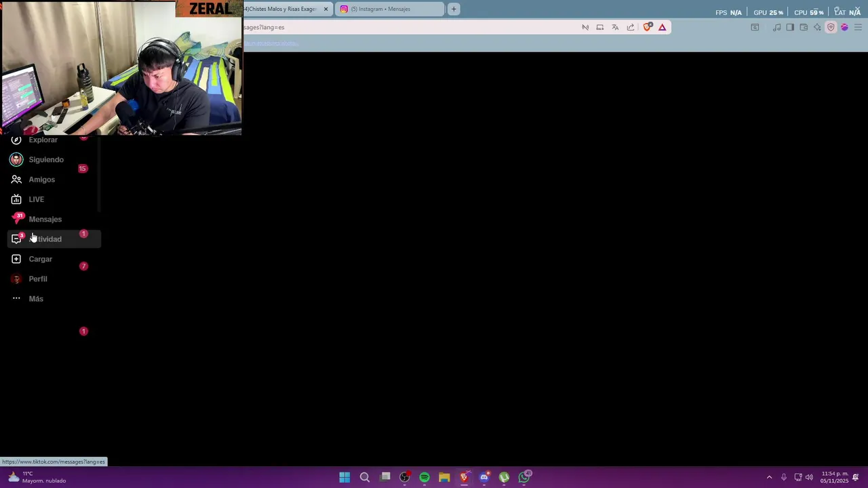Open Perfil from the sidebar

click(x=38, y=279)
